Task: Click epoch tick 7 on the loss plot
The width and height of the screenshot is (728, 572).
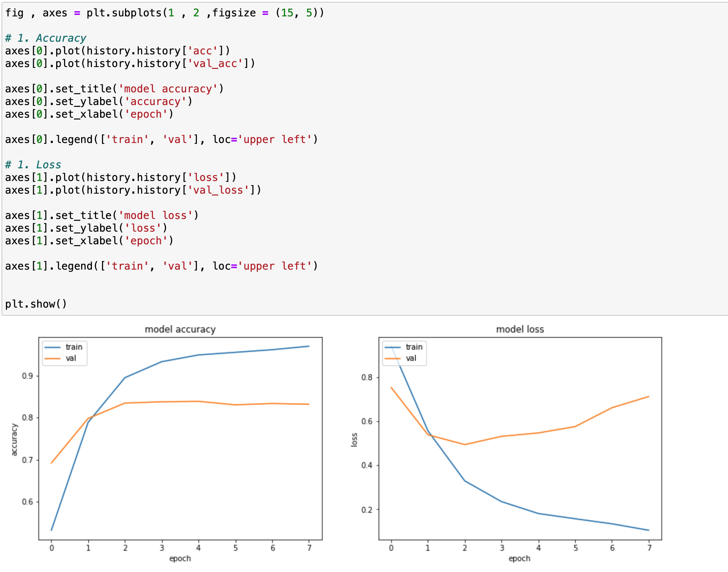Action: (649, 548)
